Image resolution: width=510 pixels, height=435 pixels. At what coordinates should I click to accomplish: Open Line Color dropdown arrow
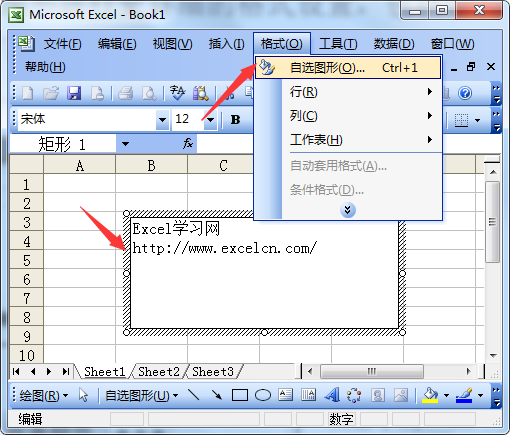point(480,396)
